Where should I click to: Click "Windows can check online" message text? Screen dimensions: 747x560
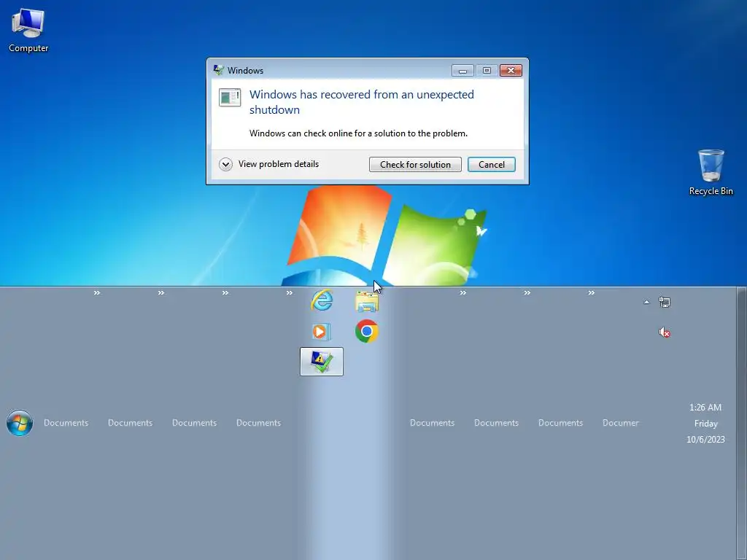point(358,133)
